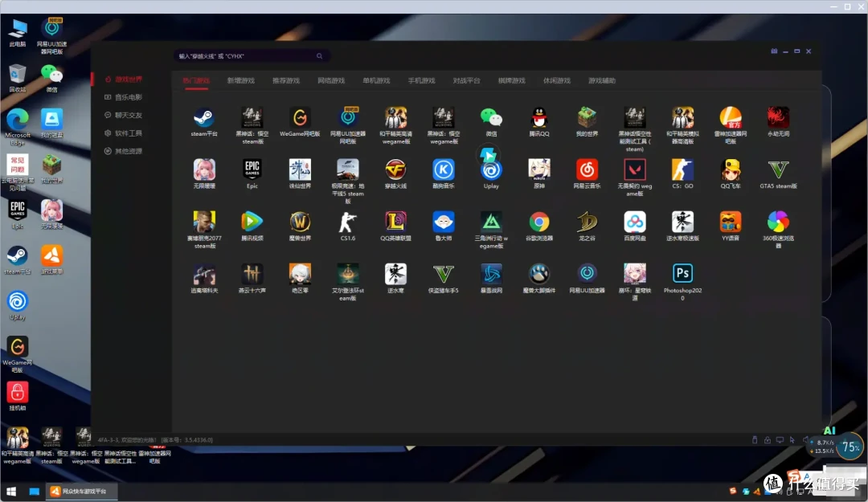The height and width of the screenshot is (502, 868).
Task: Launch 赛博朋克2077 steam版 icon
Action: pyautogui.click(x=203, y=222)
